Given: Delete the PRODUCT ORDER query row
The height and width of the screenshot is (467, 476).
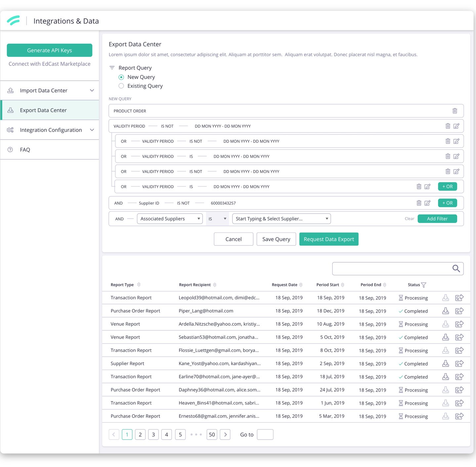Looking at the screenshot, I should click(455, 111).
